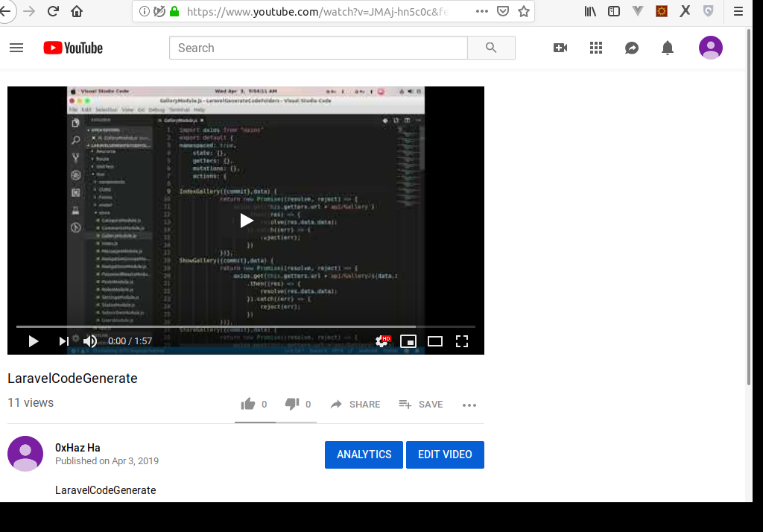Open the notifications bell

(668, 48)
